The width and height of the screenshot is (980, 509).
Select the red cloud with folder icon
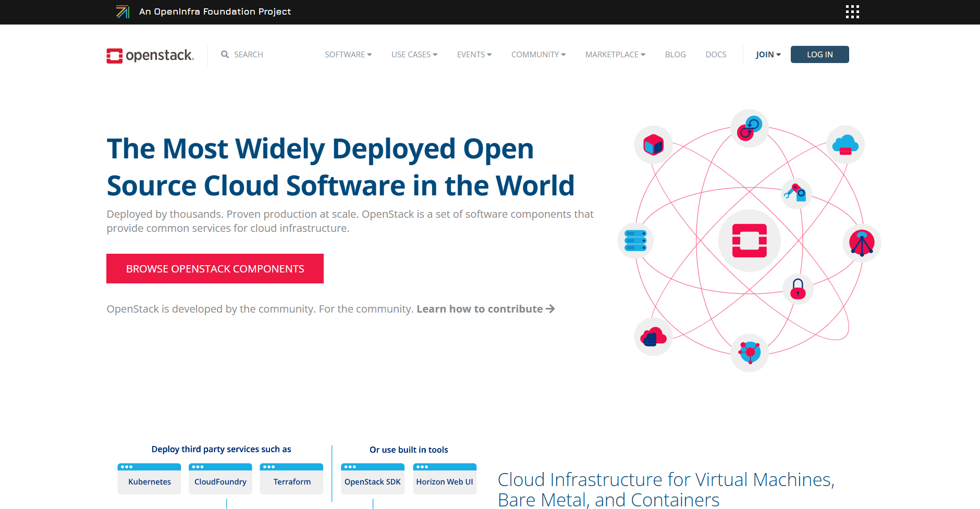[653, 337]
